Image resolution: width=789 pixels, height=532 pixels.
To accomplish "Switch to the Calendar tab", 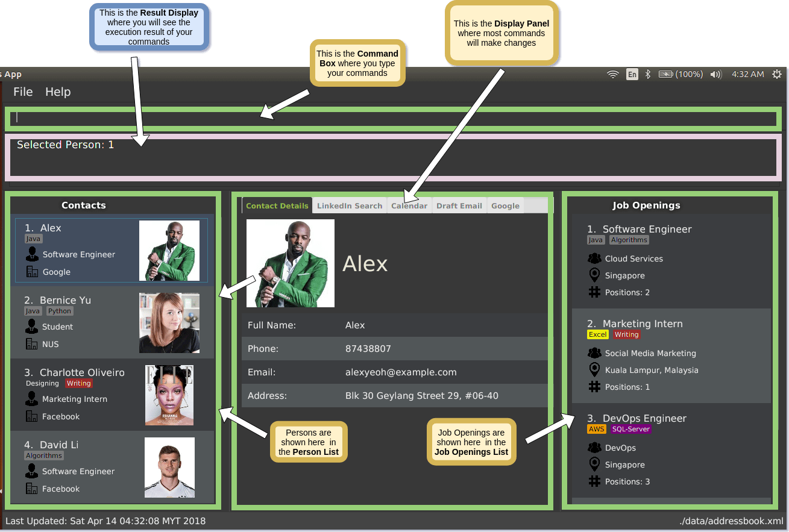I will click(409, 205).
